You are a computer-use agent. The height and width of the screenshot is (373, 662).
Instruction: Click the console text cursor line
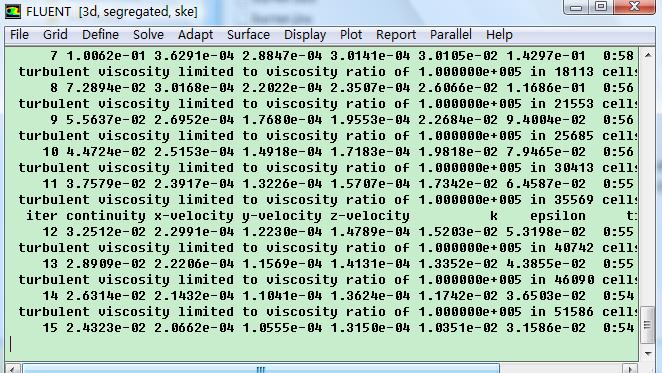(x=11, y=344)
